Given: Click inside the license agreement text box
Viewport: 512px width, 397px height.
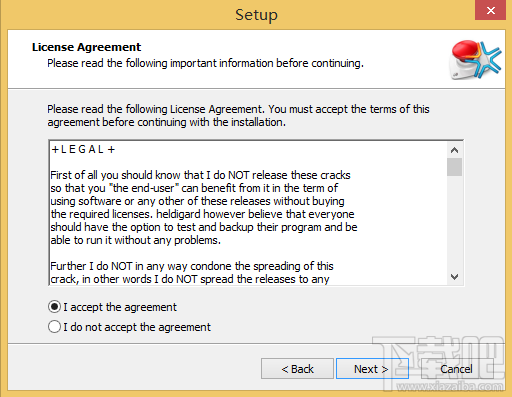Looking at the screenshot, I should (248, 213).
